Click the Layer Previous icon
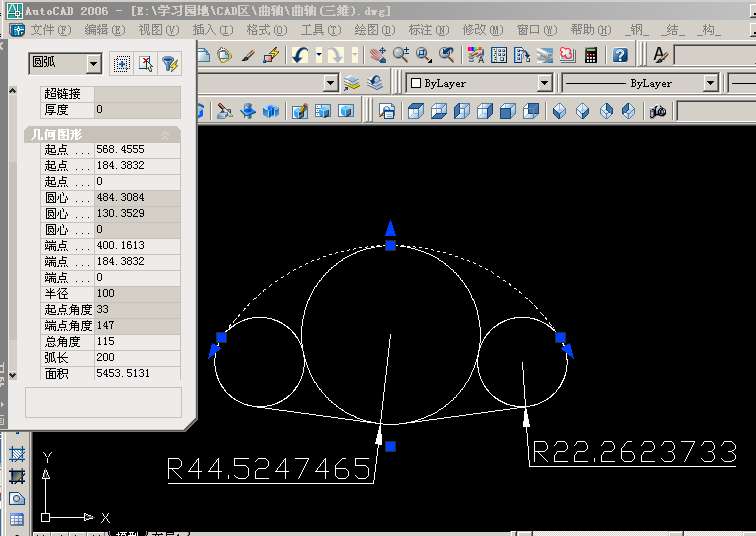The height and width of the screenshot is (536, 756). coord(375,83)
